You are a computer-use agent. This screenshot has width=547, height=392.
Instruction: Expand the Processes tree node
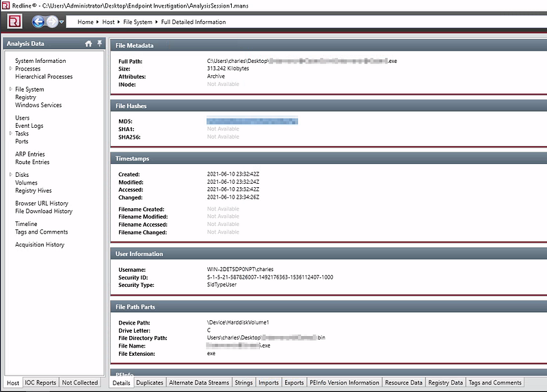click(x=11, y=69)
